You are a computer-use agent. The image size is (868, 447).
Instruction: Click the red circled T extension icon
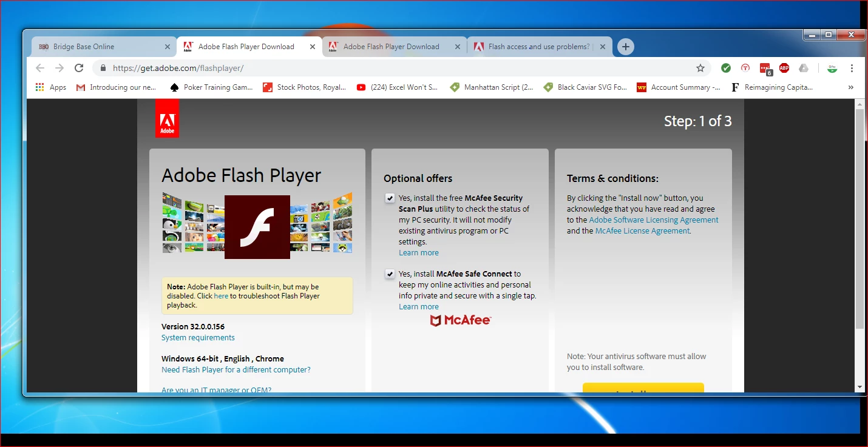(745, 68)
